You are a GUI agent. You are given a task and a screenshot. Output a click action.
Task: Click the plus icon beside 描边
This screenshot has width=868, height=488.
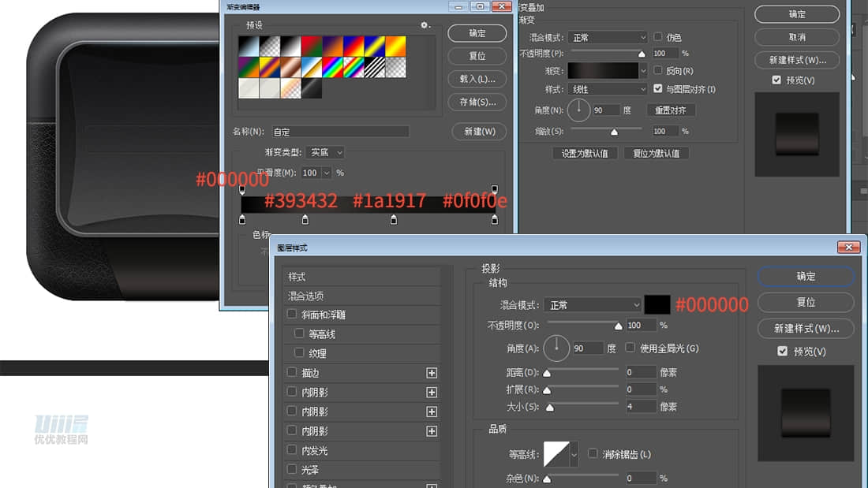point(432,373)
